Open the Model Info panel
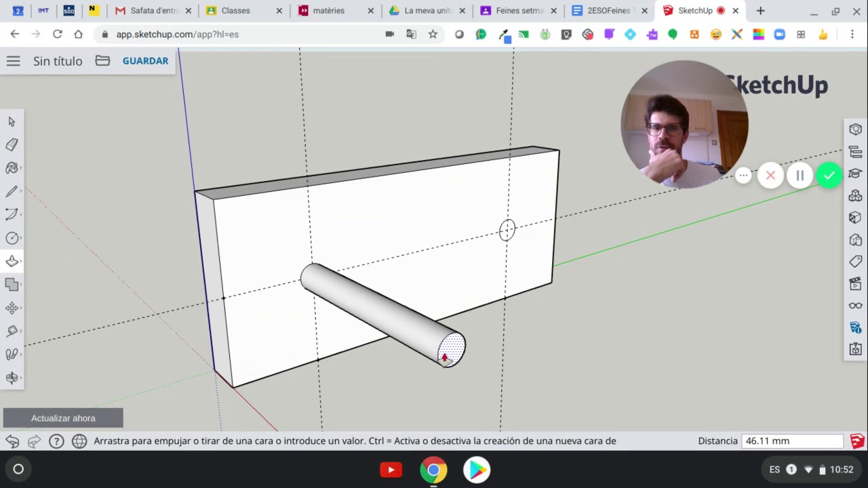Screen dimensions: 868x488 point(855,327)
